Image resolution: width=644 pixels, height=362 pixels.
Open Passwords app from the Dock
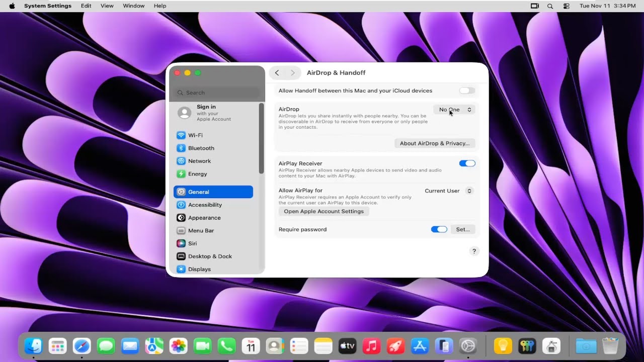coord(527,346)
